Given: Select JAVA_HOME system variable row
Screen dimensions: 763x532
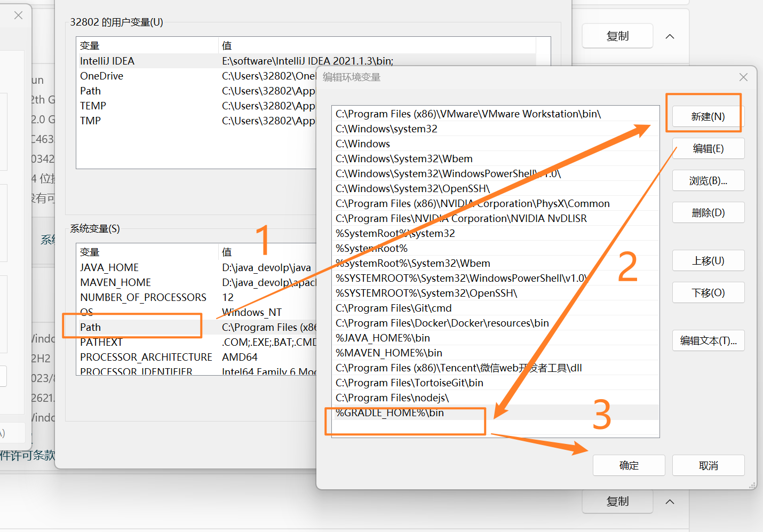Looking at the screenshot, I should pyautogui.click(x=109, y=267).
